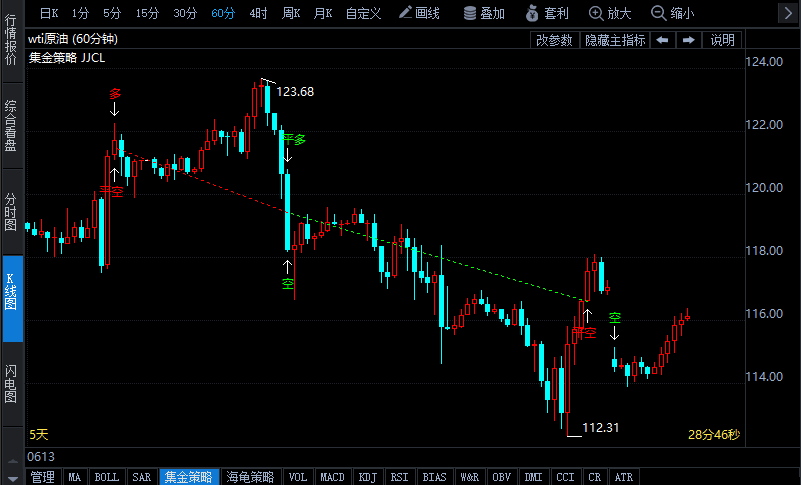The image size is (801, 485).
Task: Select the CR indicator tab
Action: tap(595, 477)
